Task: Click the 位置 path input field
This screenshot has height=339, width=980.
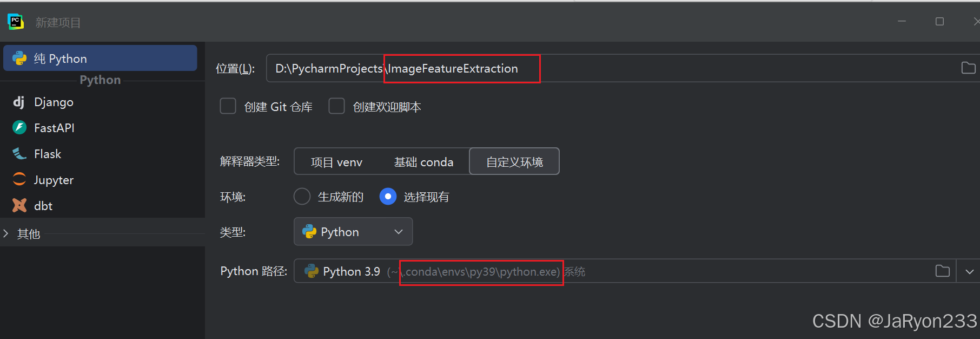Action: pos(623,68)
